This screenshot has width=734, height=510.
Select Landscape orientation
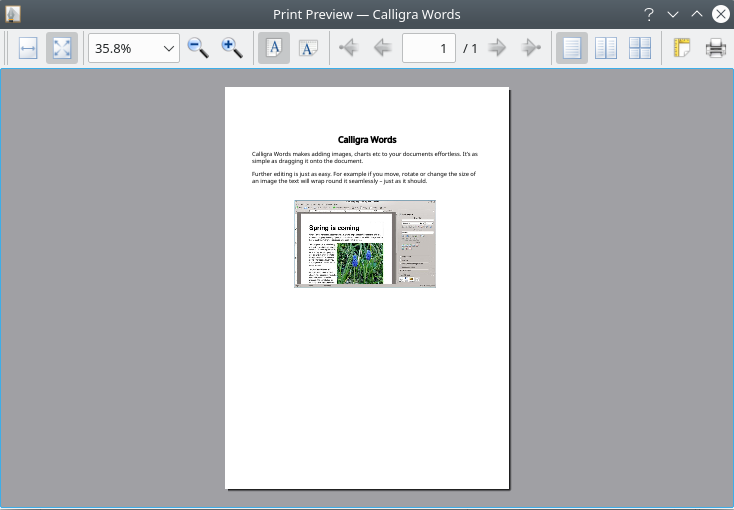(x=308, y=48)
